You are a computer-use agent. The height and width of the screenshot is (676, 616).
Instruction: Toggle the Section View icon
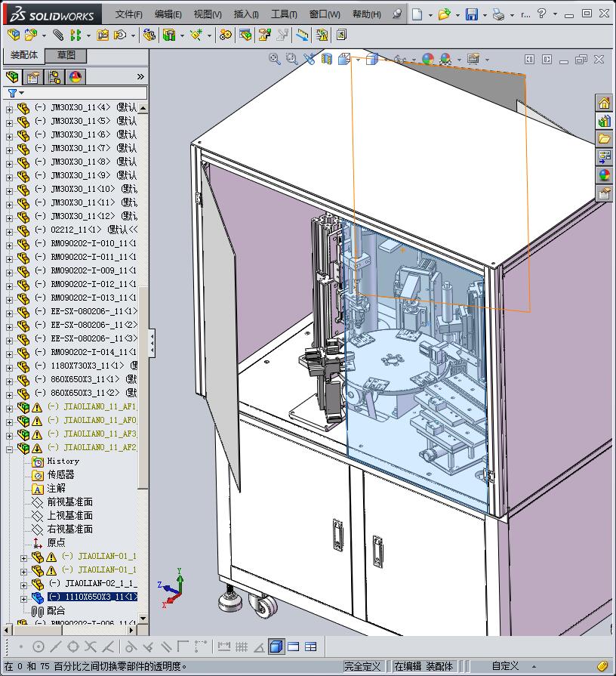(327, 59)
